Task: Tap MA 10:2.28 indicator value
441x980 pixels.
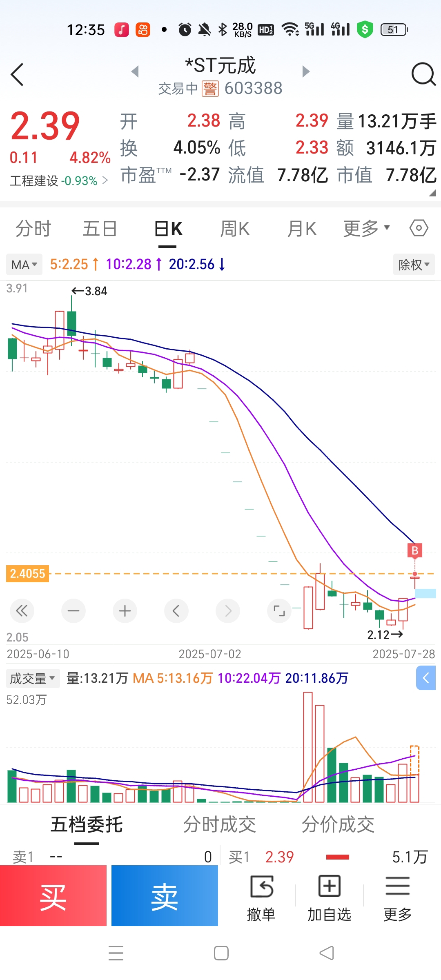Action: 134,265
